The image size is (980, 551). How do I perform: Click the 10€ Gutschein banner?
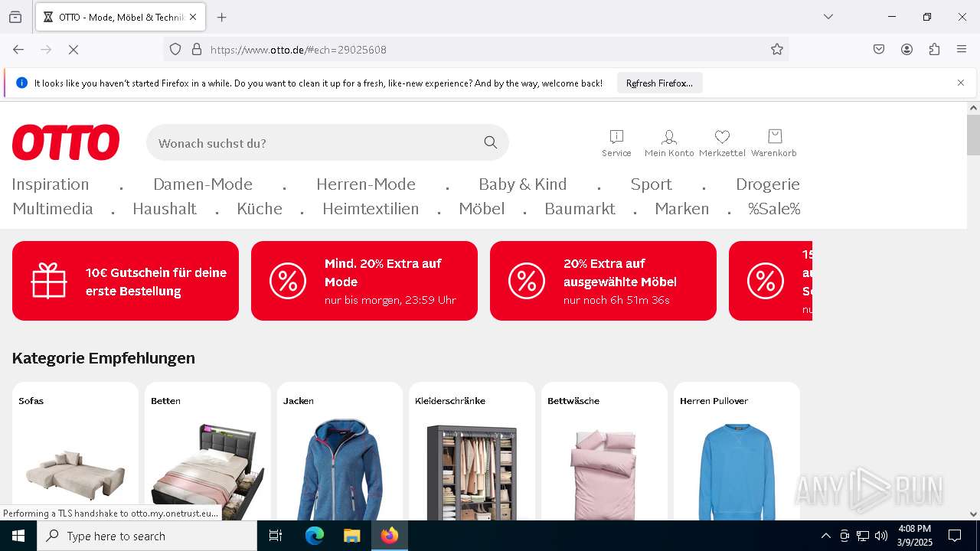coord(126,281)
